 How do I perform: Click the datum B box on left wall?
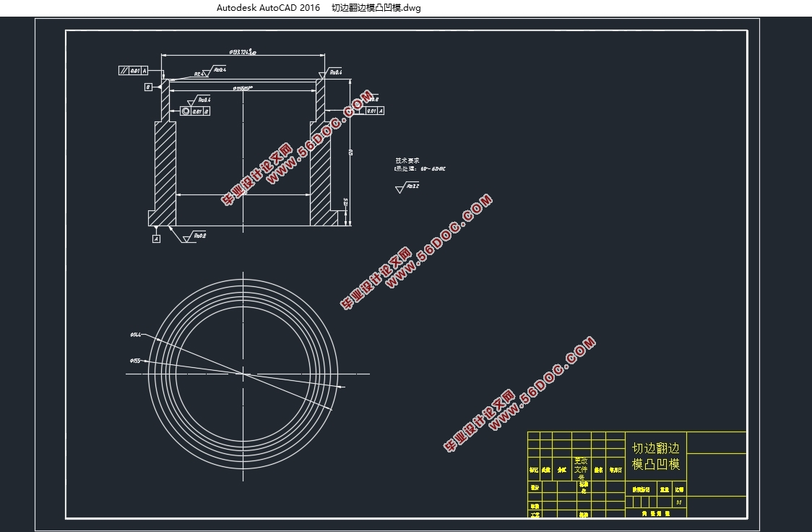tap(148, 87)
